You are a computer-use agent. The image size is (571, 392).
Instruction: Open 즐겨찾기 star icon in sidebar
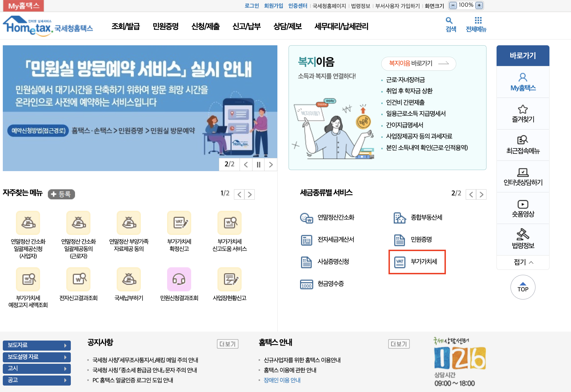pyautogui.click(x=523, y=110)
